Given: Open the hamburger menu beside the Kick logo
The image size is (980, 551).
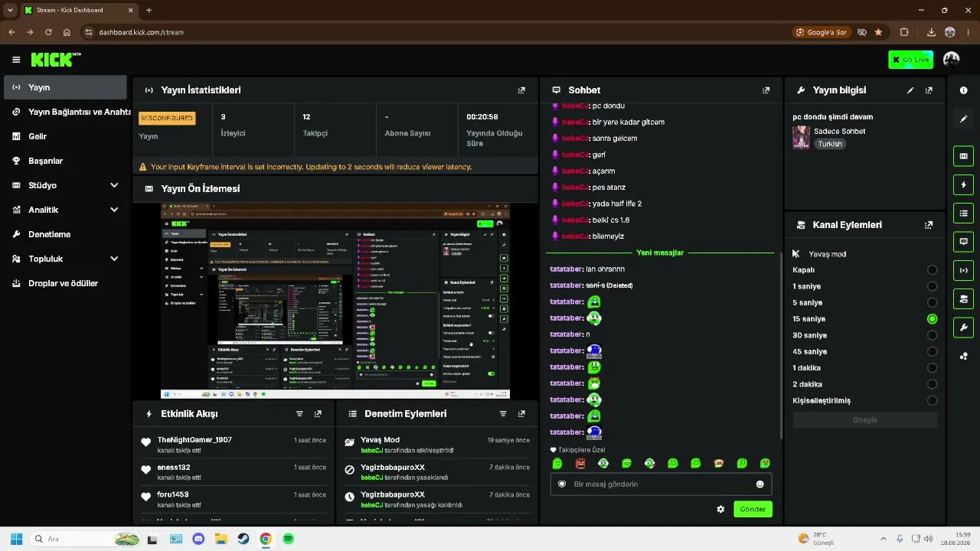Looking at the screenshot, I should tap(16, 60).
